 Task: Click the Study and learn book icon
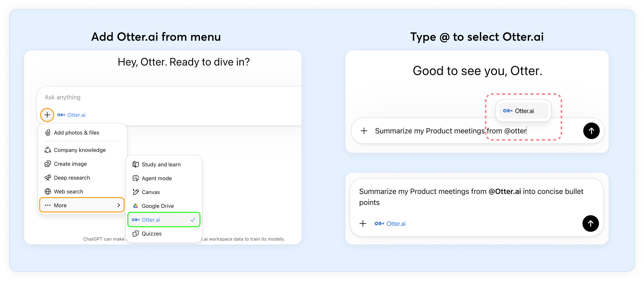click(135, 165)
